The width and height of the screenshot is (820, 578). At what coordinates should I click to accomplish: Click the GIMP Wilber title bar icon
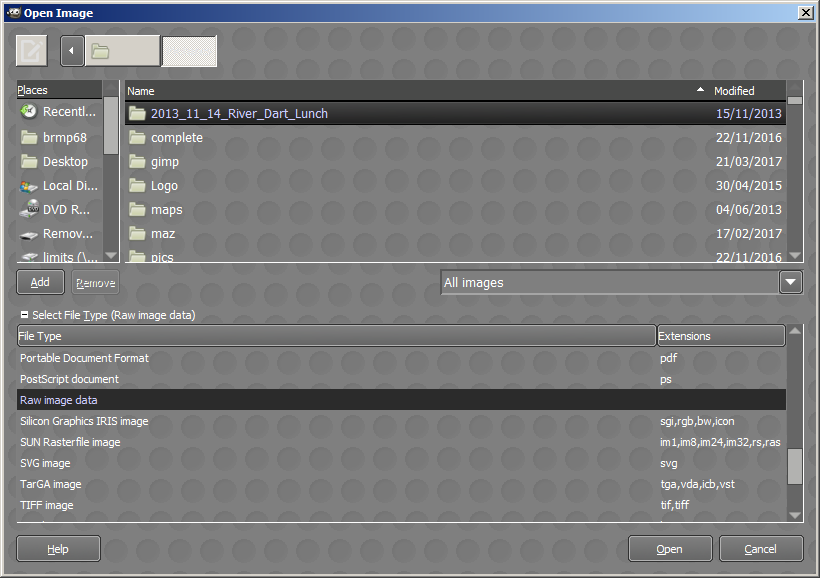(14, 13)
